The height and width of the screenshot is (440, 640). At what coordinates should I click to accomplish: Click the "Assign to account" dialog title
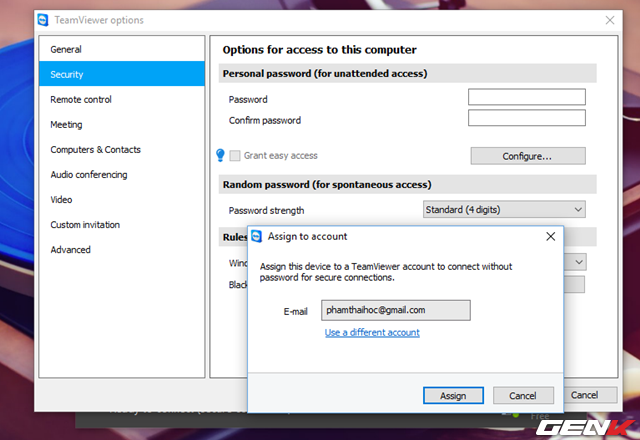[x=307, y=236]
